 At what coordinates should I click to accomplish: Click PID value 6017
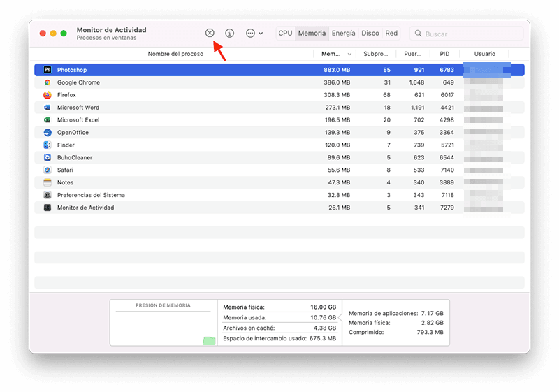[447, 95]
